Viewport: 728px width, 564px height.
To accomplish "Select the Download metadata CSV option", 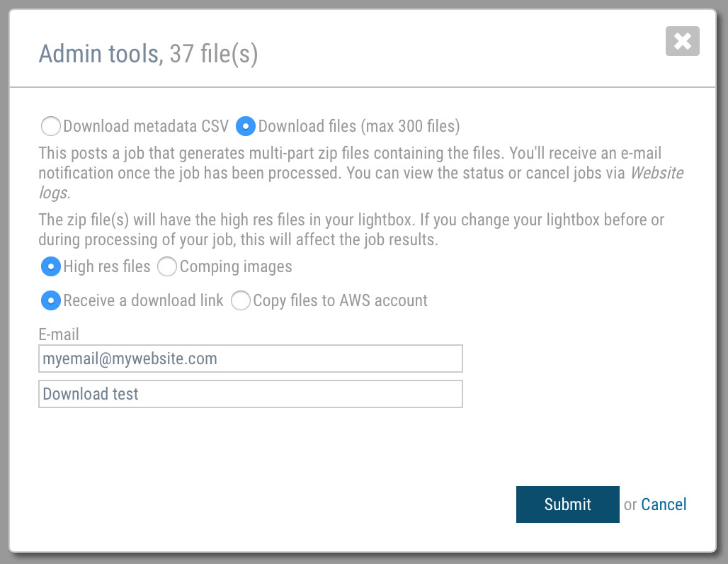I will [51, 125].
